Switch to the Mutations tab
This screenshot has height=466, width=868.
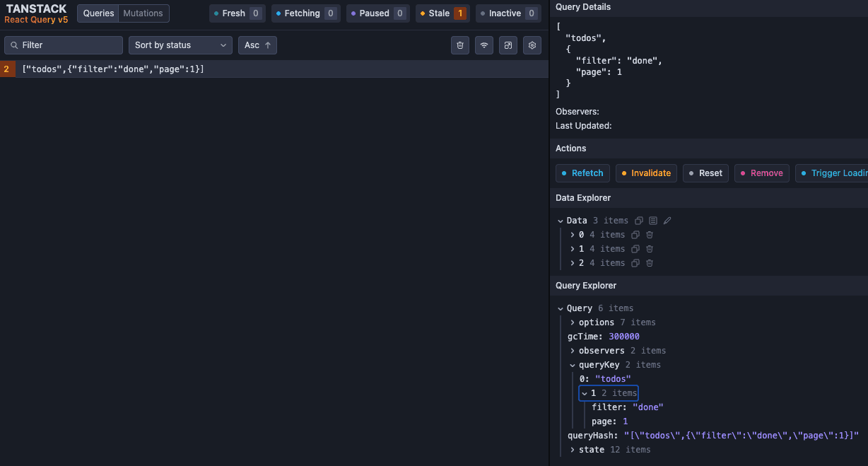tap(143, 13)
